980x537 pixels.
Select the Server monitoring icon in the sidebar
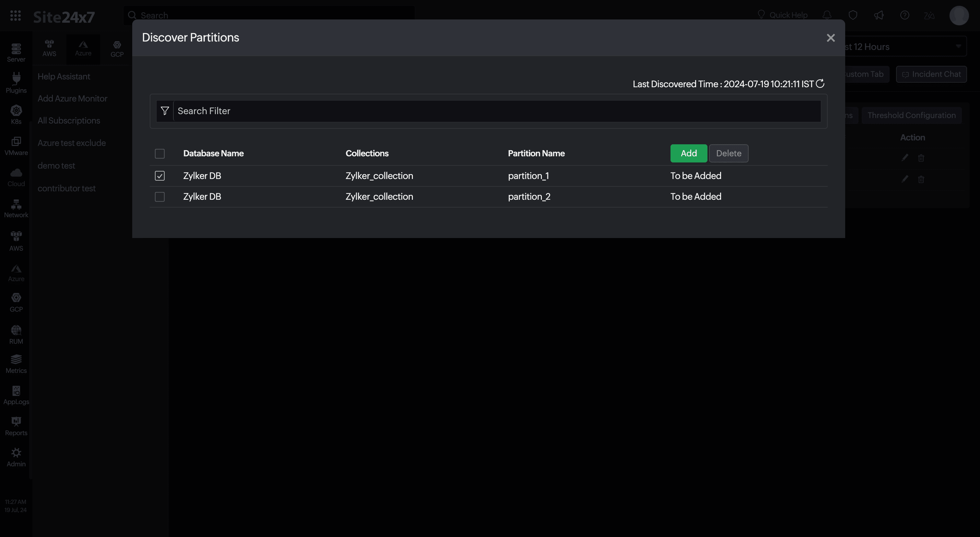[x=16, y=51]
